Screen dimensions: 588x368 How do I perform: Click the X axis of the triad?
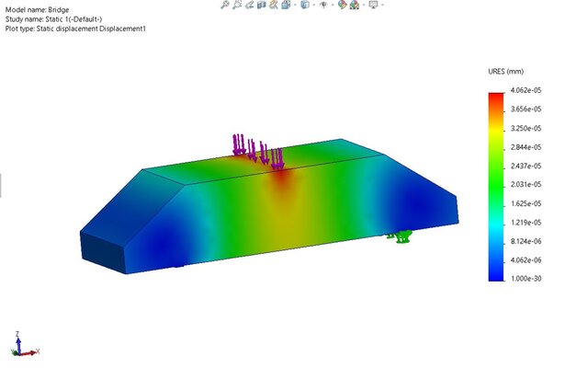pyautogui.click(x=30, y=352)
